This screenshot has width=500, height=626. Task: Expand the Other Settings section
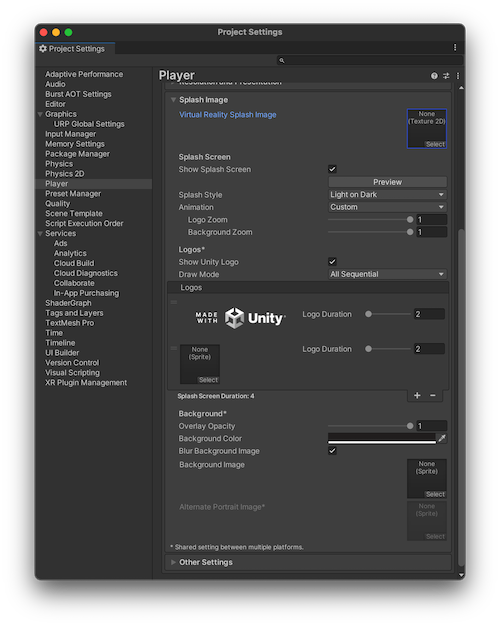(x=173, y=562)
